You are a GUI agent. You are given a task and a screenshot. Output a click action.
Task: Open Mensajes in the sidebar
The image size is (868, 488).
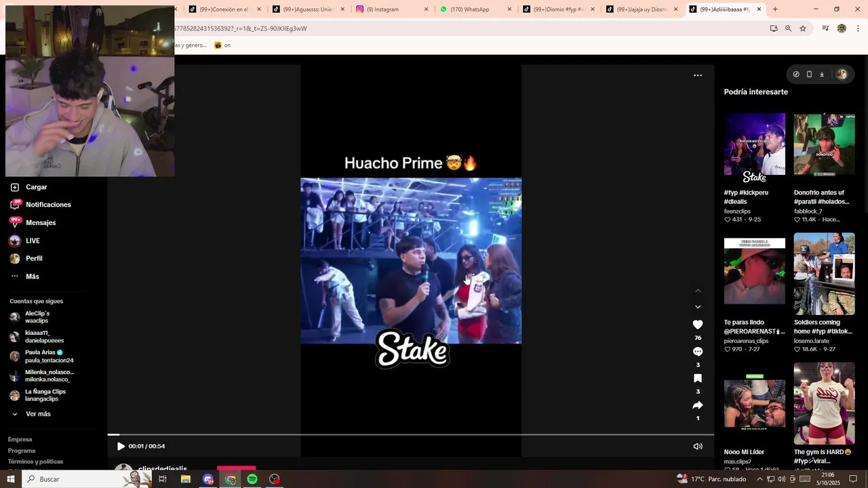tap(33, 222)
